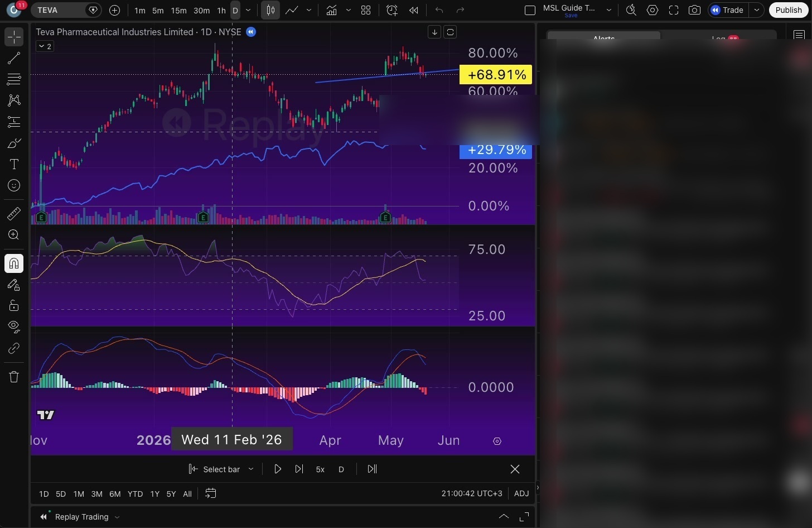Undo the last chart action
Image resolution: width=812 pixels, height=528 pixels.
[x=439, y=10]
